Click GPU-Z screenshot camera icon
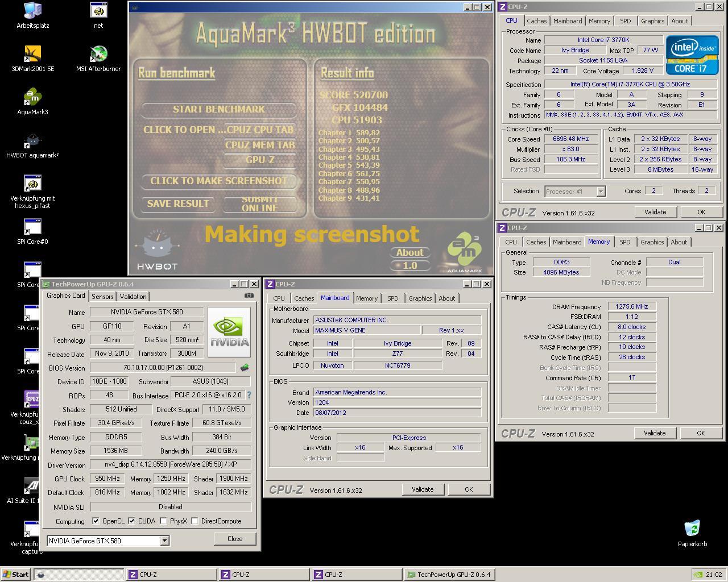Image resolution: width=728 pixels, height=582 pixels. tap(249, 296)
